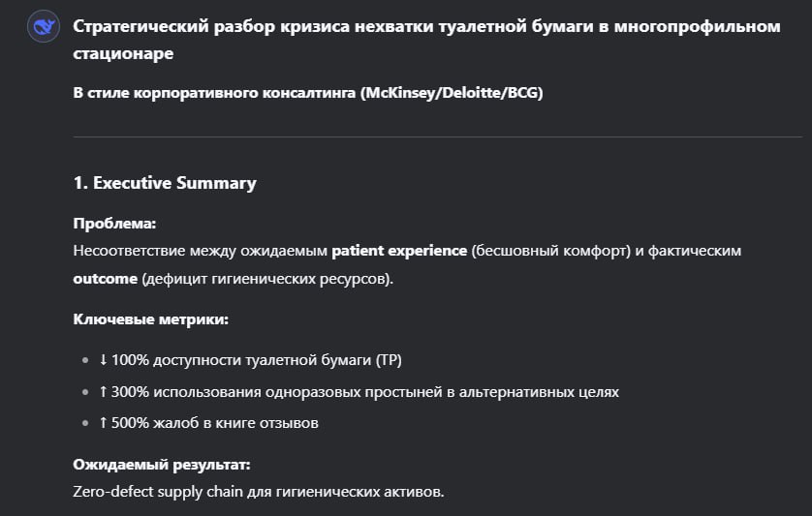Viewport: 812px width, 516px height.
Task: Click the up arrow before 300%
Action: point(103,392)
